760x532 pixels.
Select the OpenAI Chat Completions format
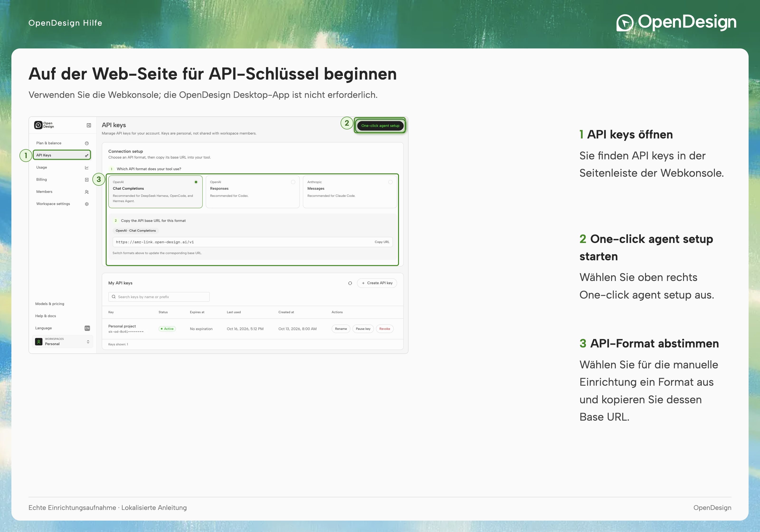pos(155,192)
